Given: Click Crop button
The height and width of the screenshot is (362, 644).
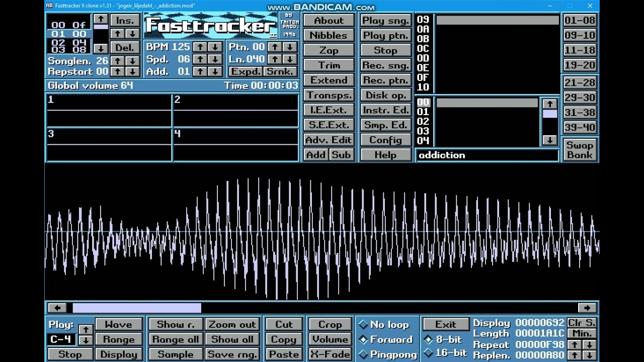Looking at the screenshot, I should (330, 325).
